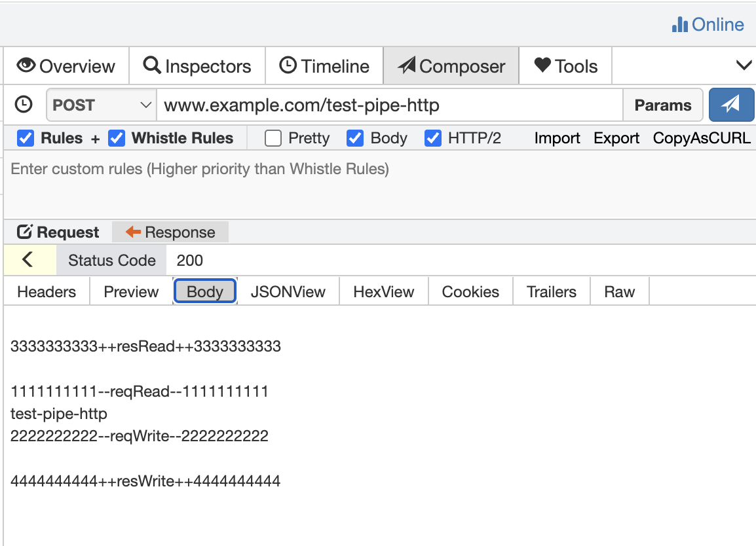Click the Online status bar-chart icon
756x546 pixels.
[680, 25]
